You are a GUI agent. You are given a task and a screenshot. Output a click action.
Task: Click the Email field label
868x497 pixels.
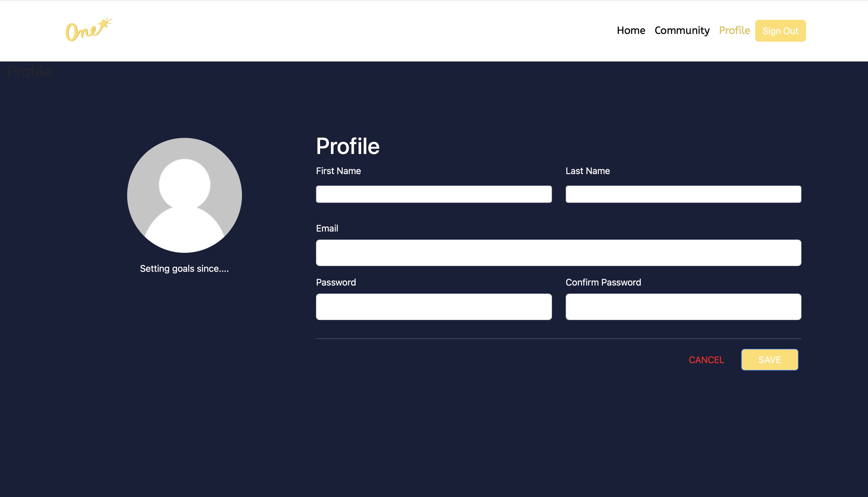tap(327, 228)
